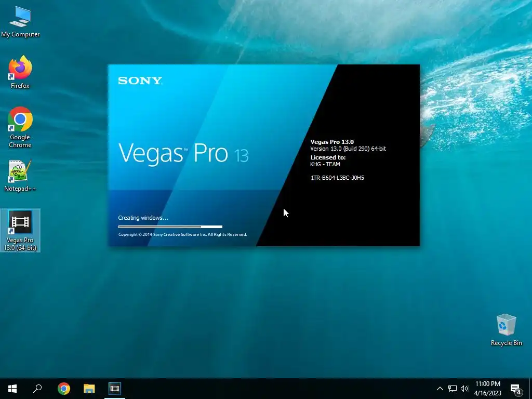Open File Explorer from the taskbar
The image size is (532, 399).
click(x=89, y=389)
